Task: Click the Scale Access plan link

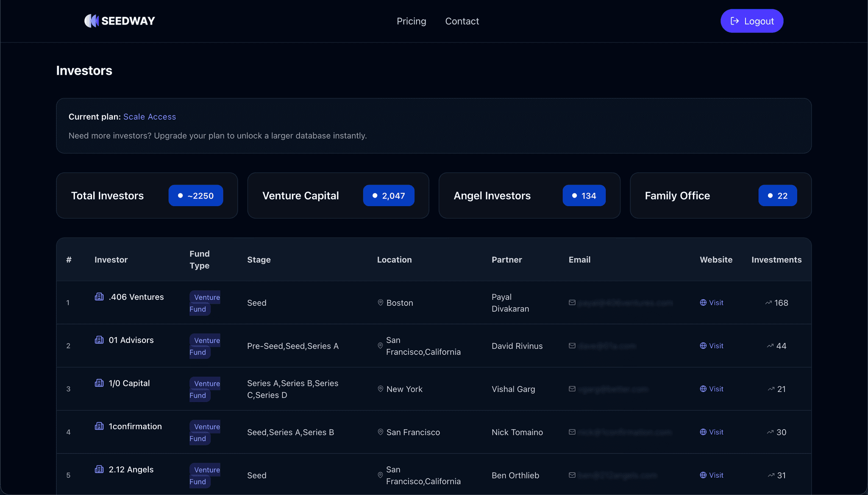Action: tap(149, 117)
